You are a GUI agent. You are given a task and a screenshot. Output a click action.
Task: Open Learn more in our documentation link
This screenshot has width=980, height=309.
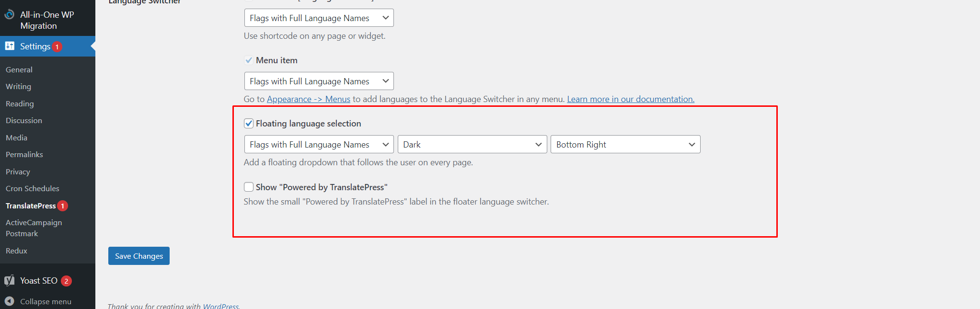tap(631, 99)
